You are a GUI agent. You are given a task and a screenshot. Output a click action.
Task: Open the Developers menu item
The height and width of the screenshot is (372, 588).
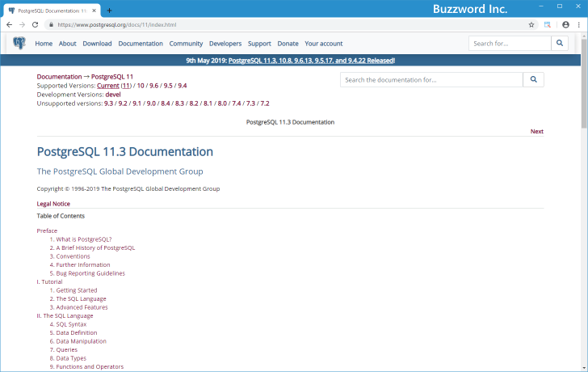tap(225, 44)
